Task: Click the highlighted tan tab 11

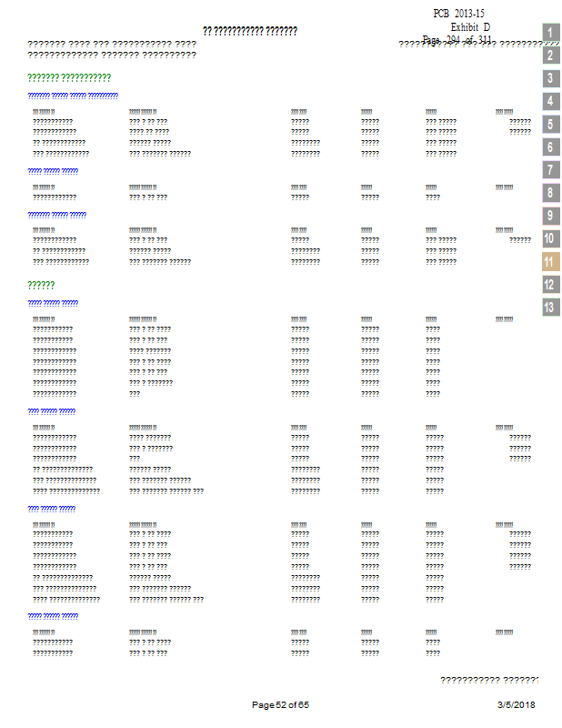Action: coord(550,262)
